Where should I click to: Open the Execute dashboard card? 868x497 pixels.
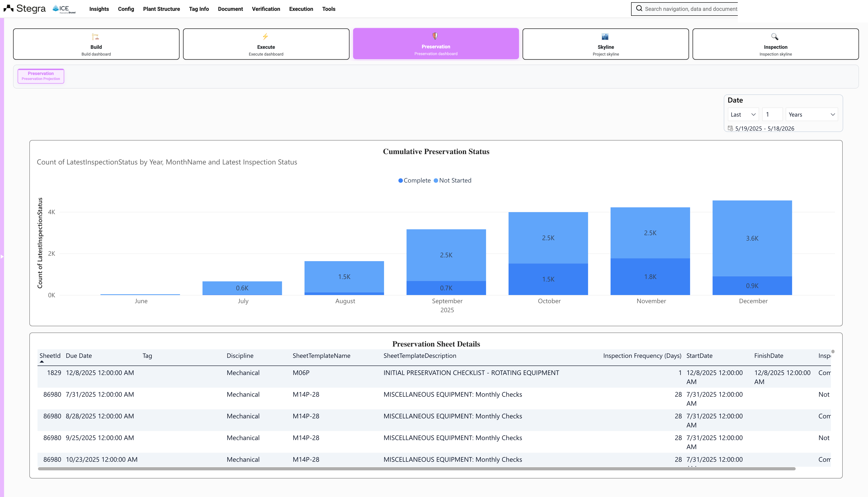tap(266, 44)
